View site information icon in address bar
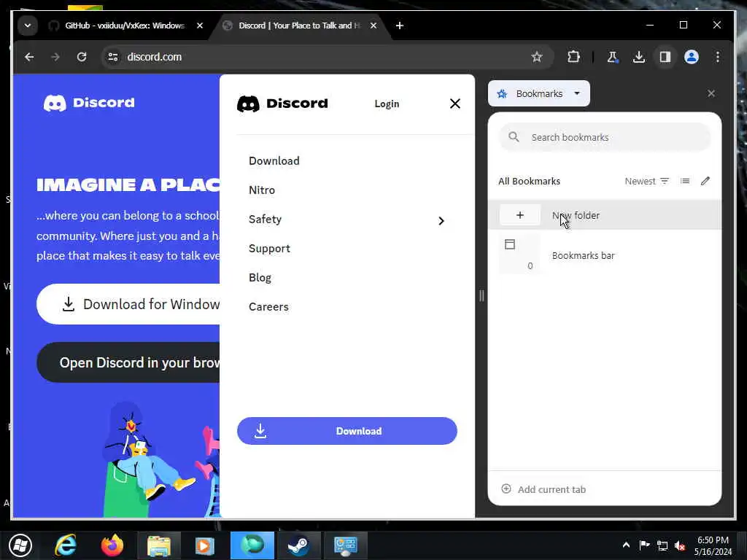Image resolution: width=747 pixels, height=560 pixels. click(113, 57)
